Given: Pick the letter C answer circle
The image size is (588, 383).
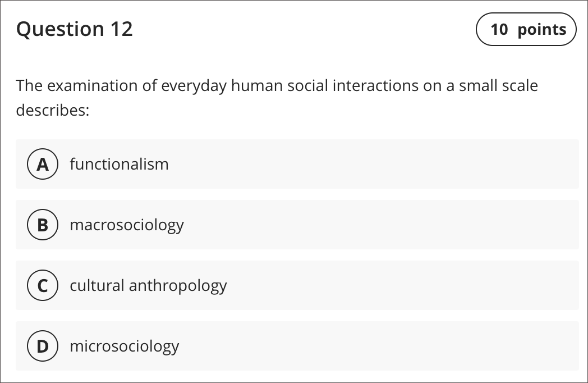Looking at the screenshot, I should (43, 285).
